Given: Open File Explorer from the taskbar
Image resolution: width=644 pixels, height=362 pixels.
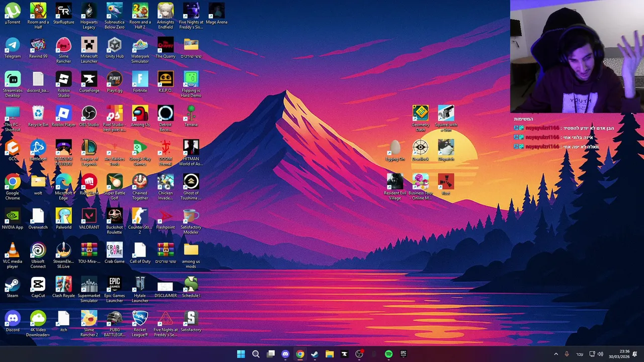Looking at the screenshot, I should coord(330,354).
